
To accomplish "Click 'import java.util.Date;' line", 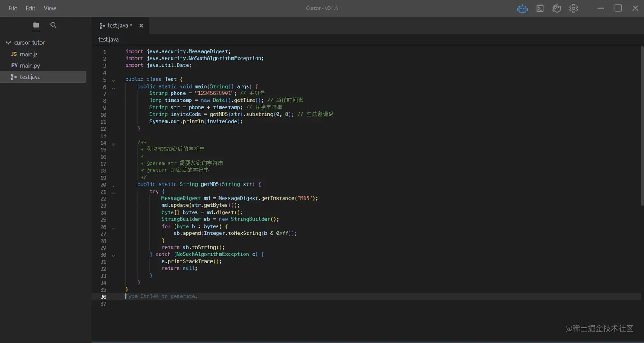I will (158, 66).
